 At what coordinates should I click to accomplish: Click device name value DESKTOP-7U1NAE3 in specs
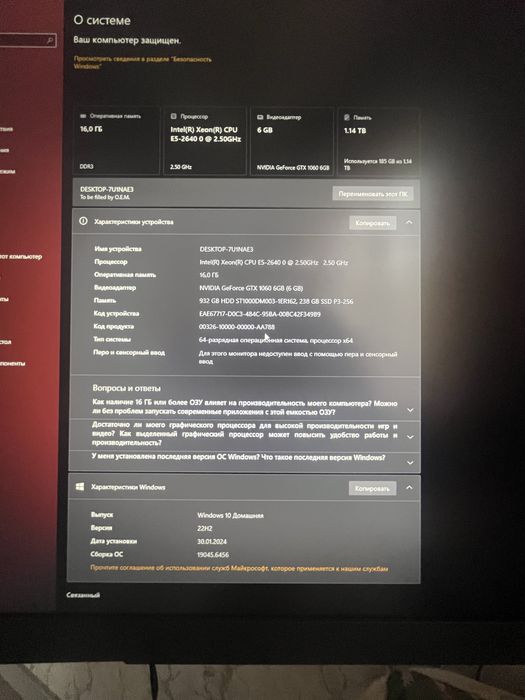226,249
